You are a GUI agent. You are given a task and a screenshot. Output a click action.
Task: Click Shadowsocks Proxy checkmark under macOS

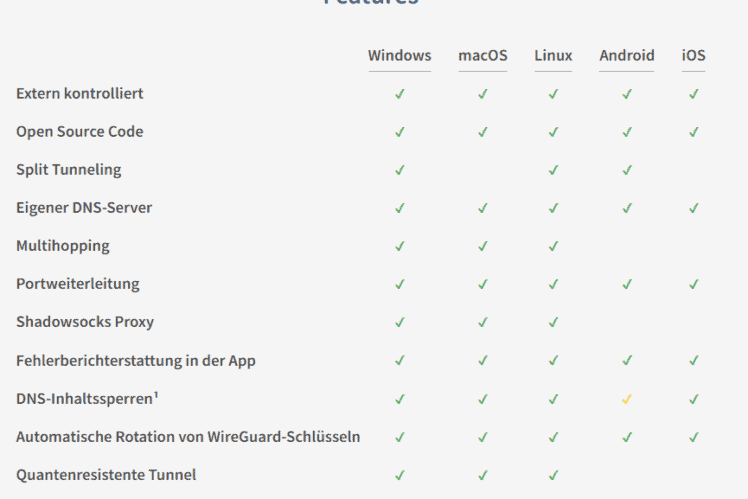click(483, 322)
